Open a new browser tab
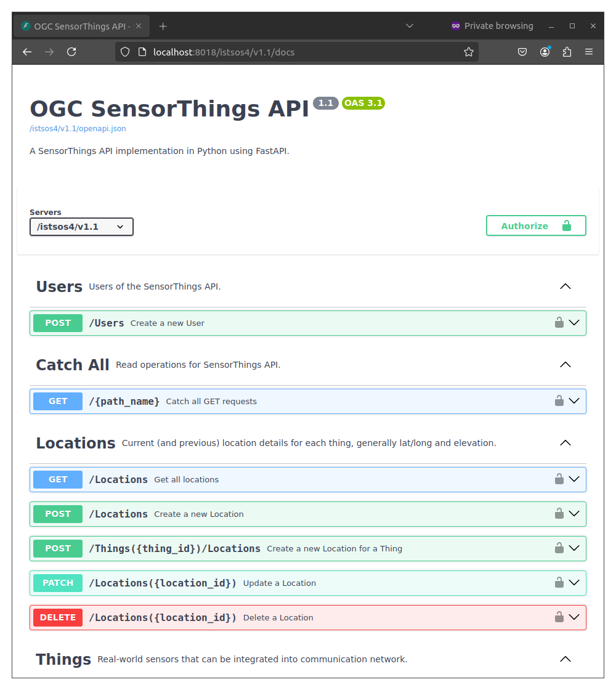 [163, 26]
